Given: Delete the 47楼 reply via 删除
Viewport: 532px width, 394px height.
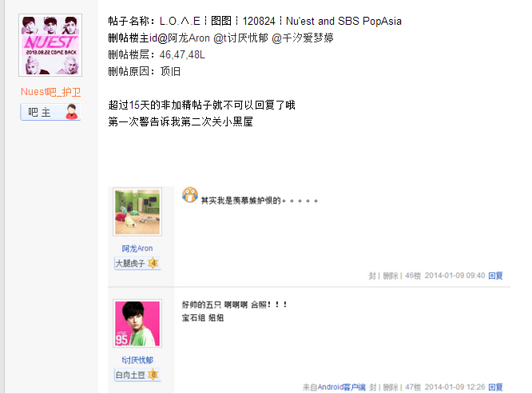Looking at the screenshot, I should pos(391,387).
